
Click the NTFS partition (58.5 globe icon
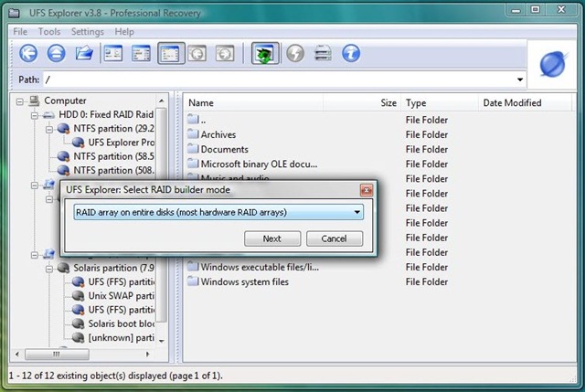(x=63, y=156)
